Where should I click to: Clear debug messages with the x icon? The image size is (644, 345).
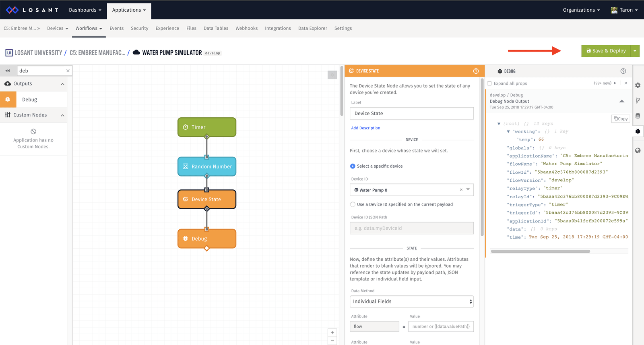pyautogui.click(x=626, y=83)
